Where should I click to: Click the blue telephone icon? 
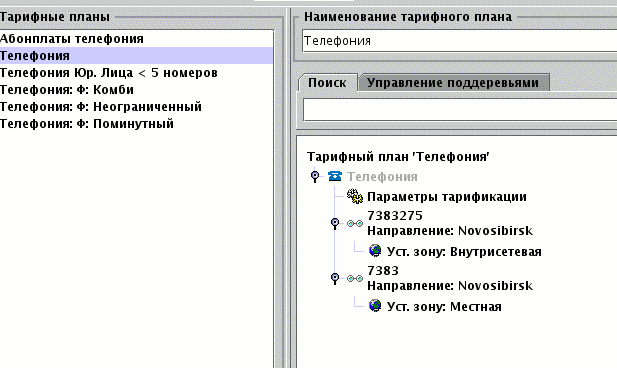tap(335, 176)
